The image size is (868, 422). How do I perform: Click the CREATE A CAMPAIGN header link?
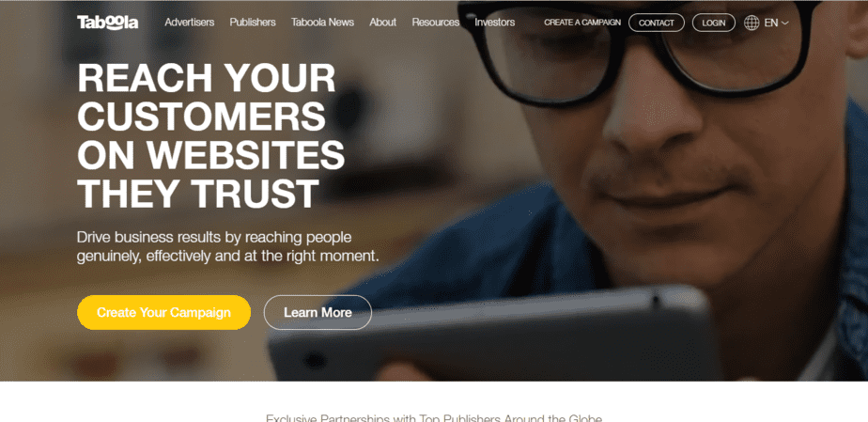(582, 23)
